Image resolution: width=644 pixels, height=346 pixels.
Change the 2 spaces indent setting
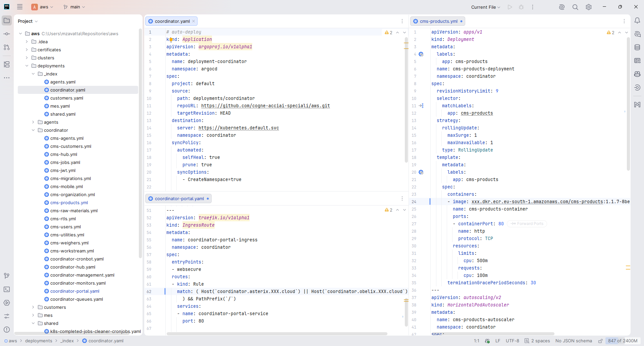[537, 341]
